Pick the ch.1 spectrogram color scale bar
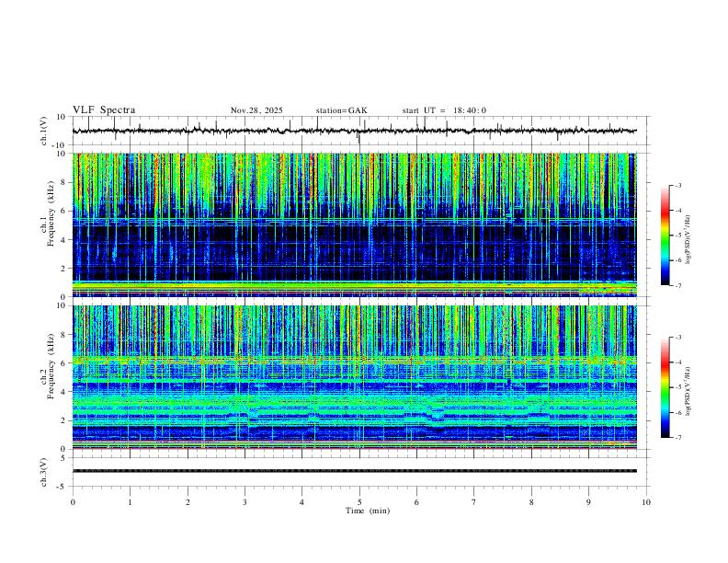The image size is (728, 563). pyautogui.click(x=665, y=236)
